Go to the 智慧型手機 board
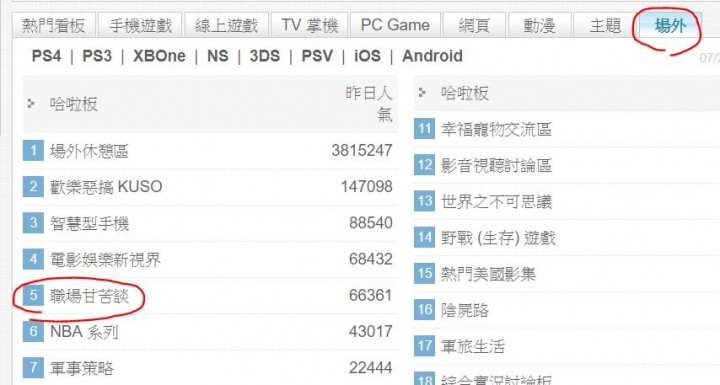 click(90, 223)
